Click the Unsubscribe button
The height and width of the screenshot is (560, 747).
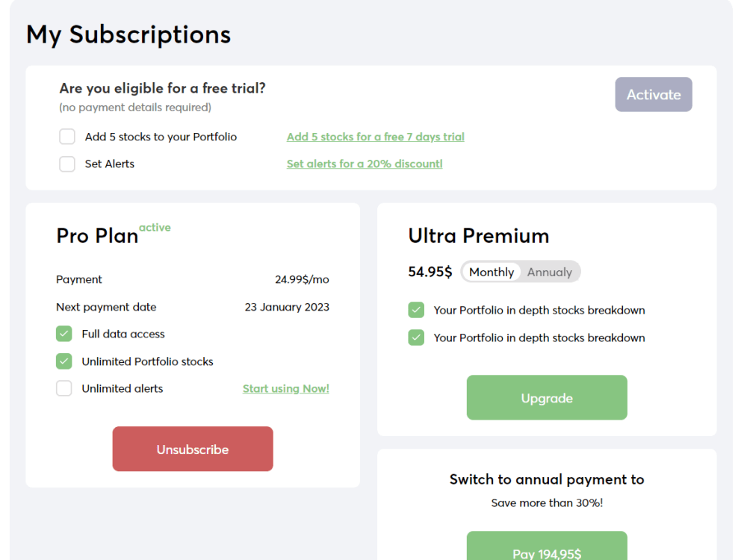[x=192, y=449]
